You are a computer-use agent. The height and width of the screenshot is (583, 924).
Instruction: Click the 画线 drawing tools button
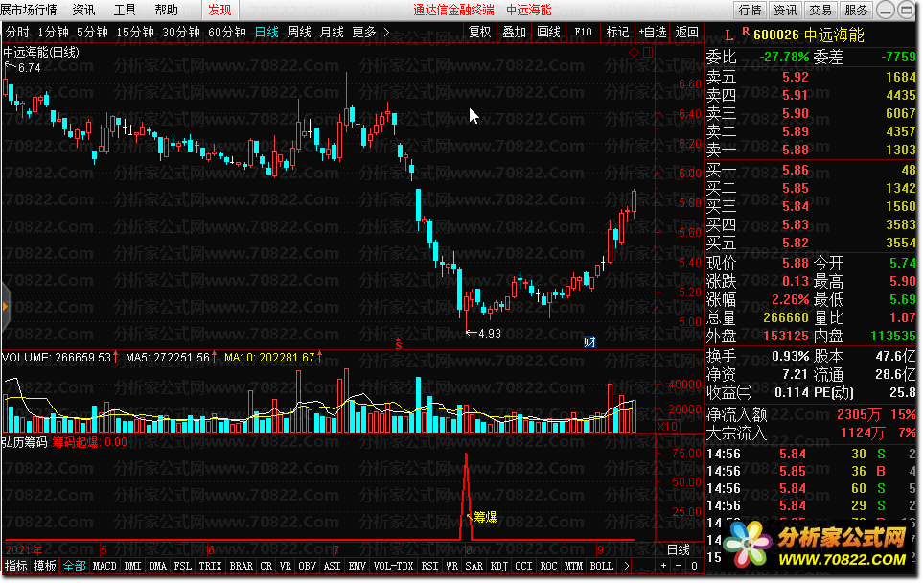pyautogui.click(x=548, y=33)
